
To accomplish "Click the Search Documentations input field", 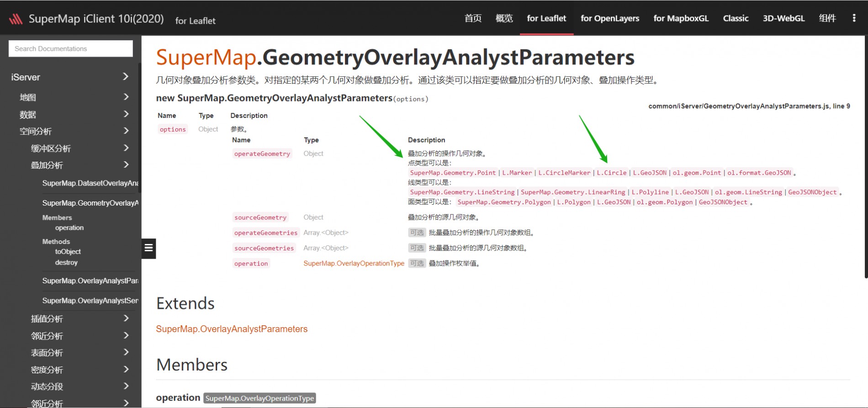I will click(x=71, y=48).
